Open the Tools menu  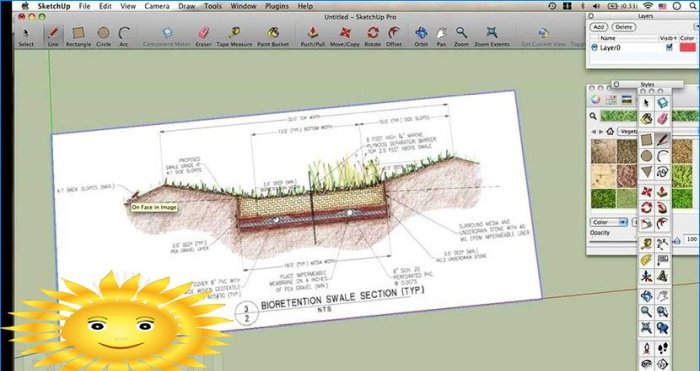point(213,6)
